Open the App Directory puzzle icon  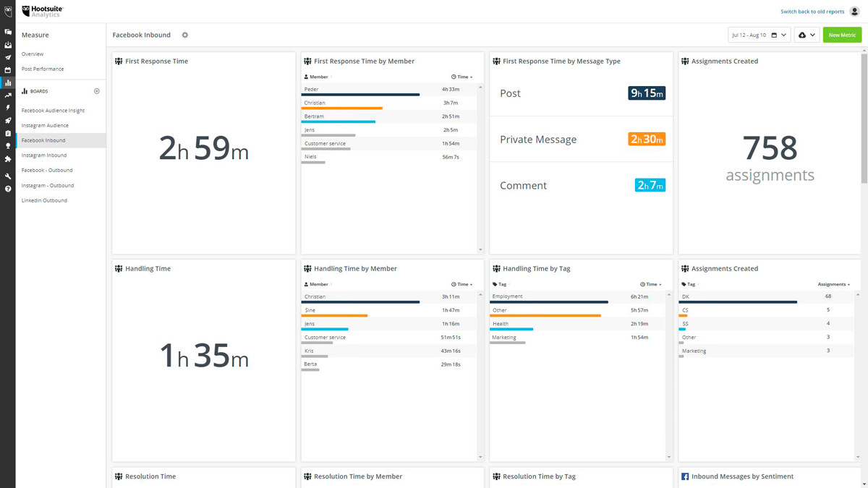pos(8,159)
